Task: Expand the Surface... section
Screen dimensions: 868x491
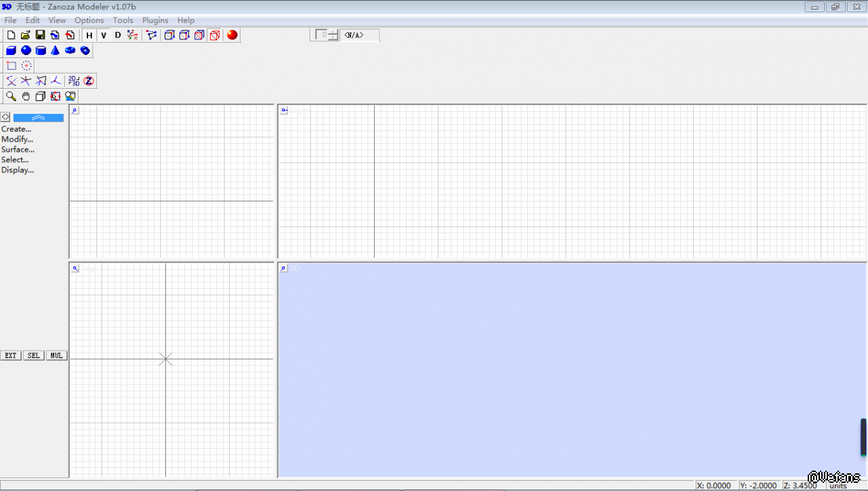Action: click(x=18, y=149)
